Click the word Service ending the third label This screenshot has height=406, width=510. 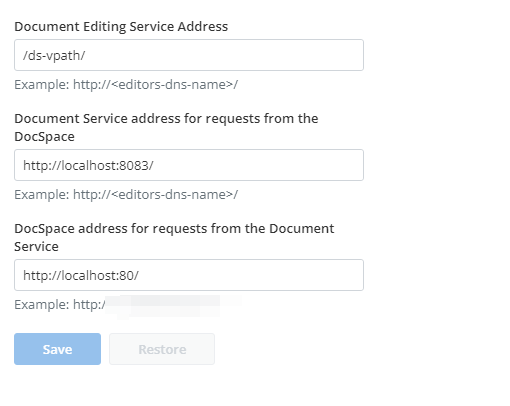36,247
